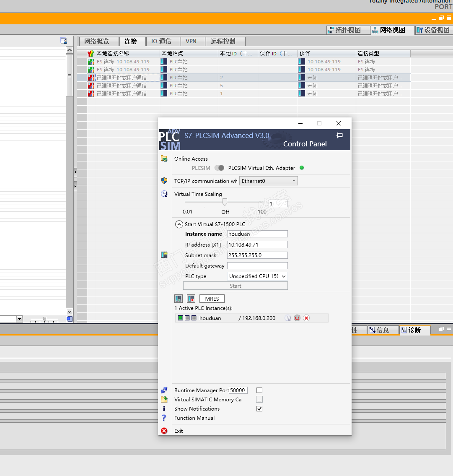This screenshot has width=453, height=476.
Task: Open Function Manual question mark icon
Action: [164, 418]
